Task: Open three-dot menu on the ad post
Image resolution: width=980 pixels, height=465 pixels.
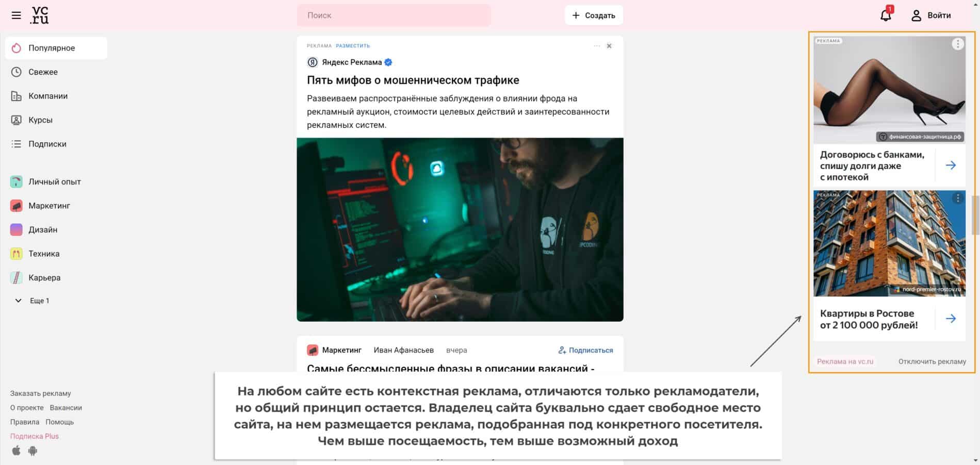Action: click(x=597, y=46)
